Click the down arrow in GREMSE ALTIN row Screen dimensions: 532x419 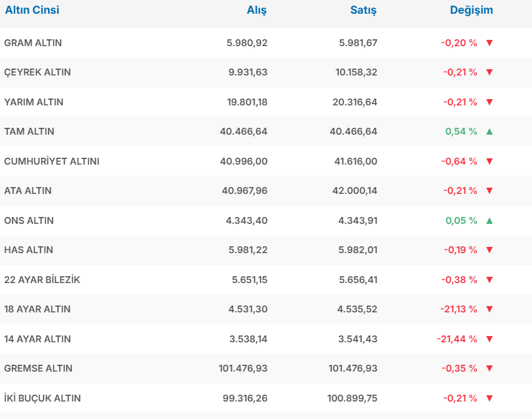point(489,368)
